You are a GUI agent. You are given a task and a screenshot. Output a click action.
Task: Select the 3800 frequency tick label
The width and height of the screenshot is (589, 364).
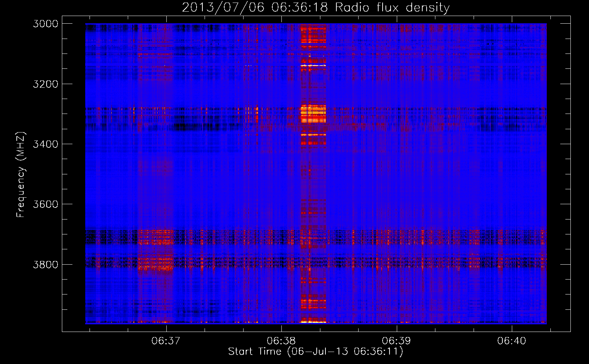[46, 264]
